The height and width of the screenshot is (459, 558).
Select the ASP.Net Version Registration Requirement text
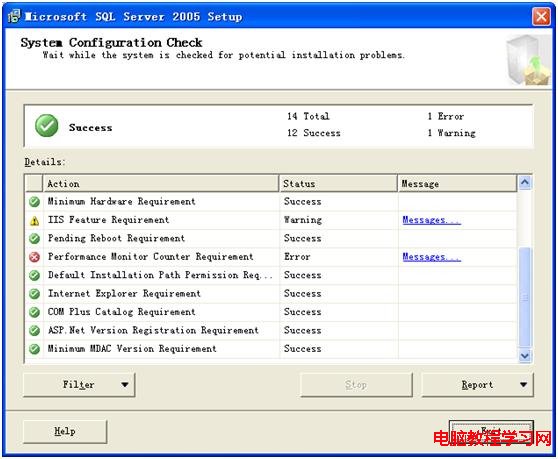pyautogui.click(x=153, y=331)
